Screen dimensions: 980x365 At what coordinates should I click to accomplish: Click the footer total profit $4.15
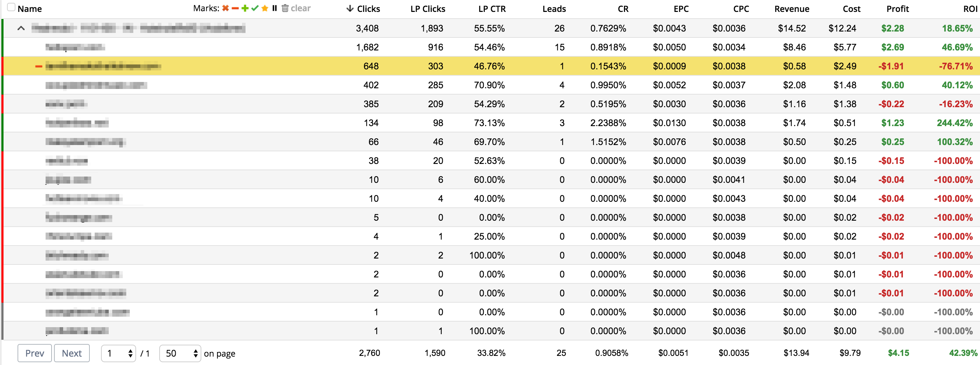pos(898,353)
